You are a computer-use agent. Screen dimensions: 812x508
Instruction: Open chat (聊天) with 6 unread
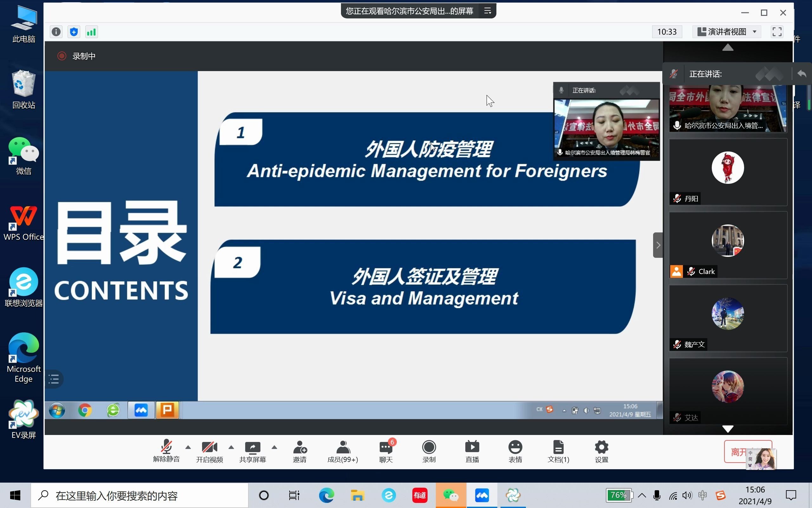point(386,451)
